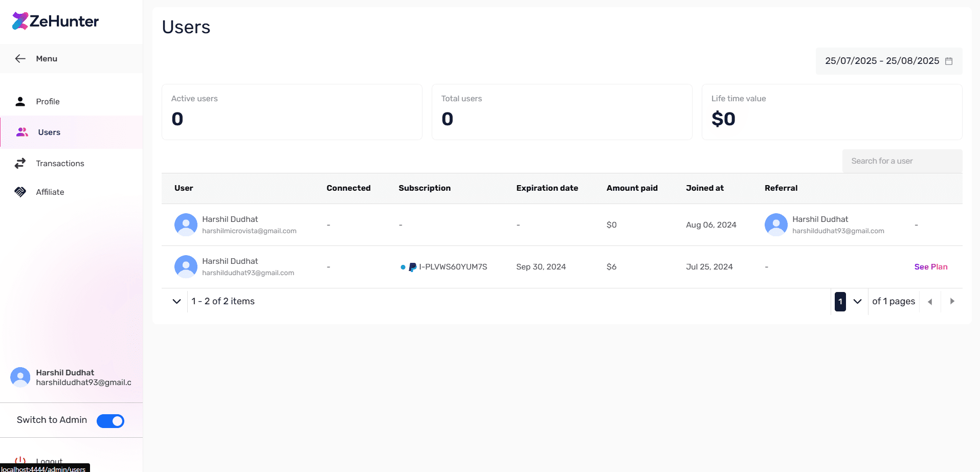
Task: Click the calendar icon in date range picker
Action: (949, 60)
